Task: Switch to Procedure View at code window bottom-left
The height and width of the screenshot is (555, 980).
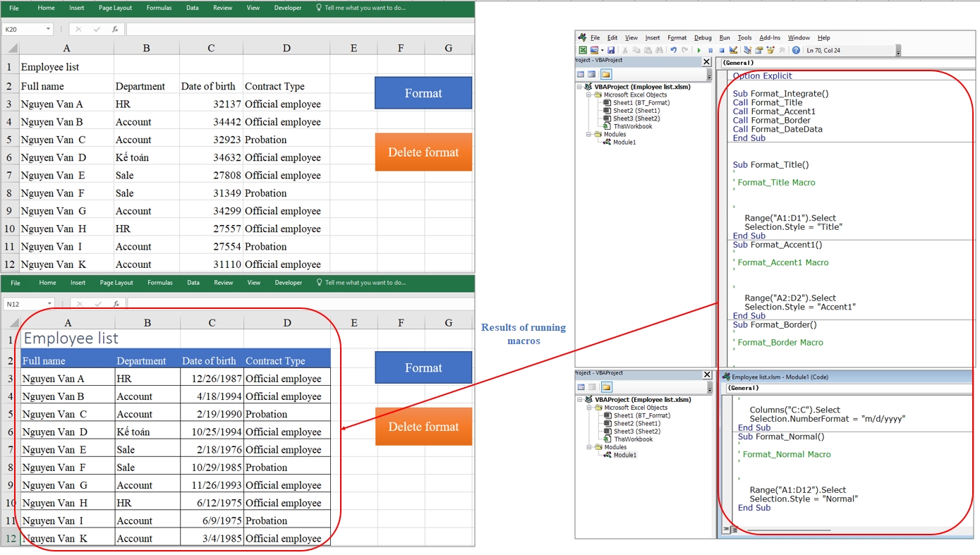Action: [726, 530]
